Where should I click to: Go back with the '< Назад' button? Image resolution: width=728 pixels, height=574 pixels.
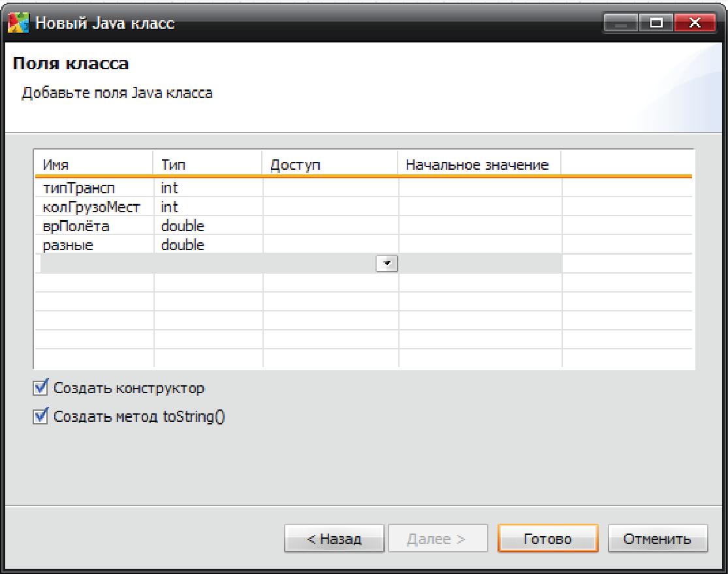point(334,539)
